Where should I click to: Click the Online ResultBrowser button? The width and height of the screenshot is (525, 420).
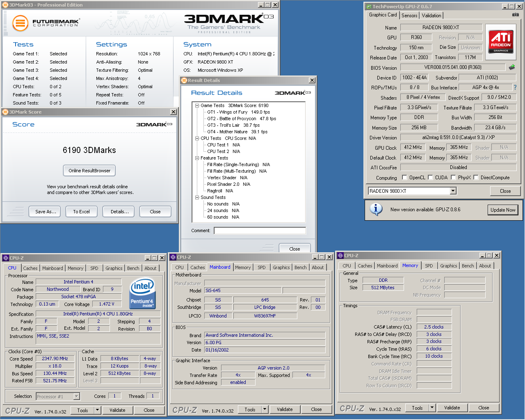click(x=89, y=171)
